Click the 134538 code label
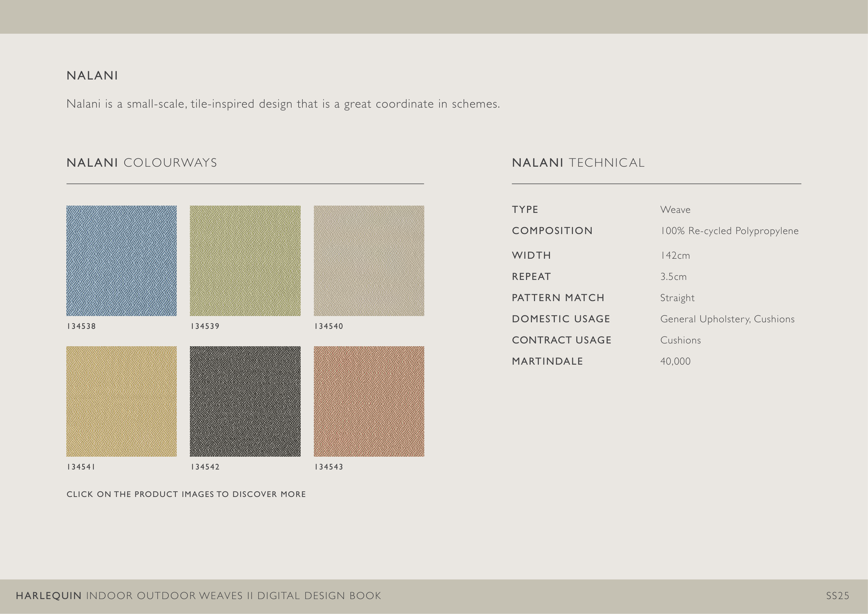Screen dimensions: 868x614 (x=81, y=326)
